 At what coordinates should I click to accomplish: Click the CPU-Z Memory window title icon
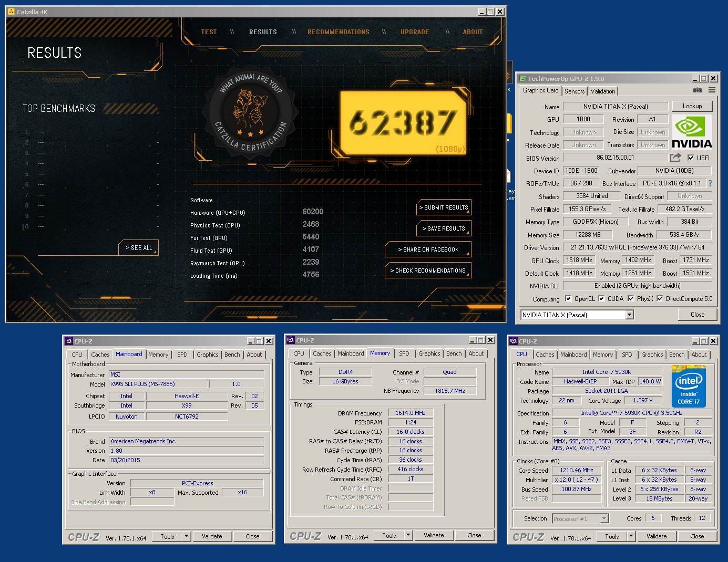[x=291, y=340]
